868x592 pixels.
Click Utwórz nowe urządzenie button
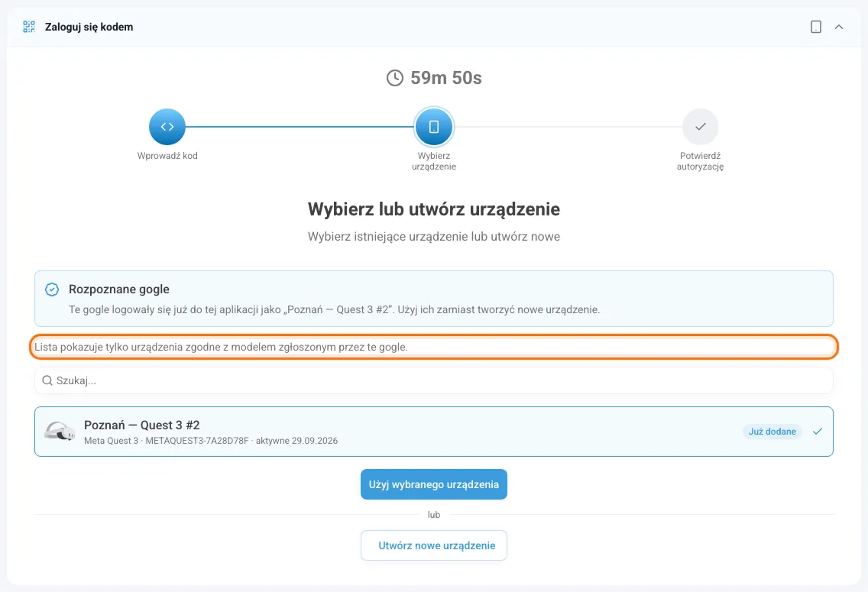coord(434,545)
